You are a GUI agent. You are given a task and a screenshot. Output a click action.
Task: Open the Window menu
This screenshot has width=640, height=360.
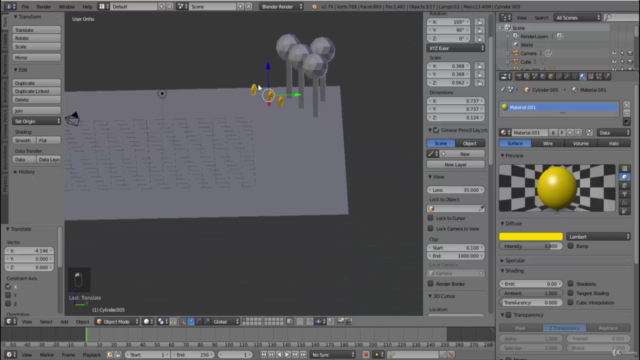(67, 7)
